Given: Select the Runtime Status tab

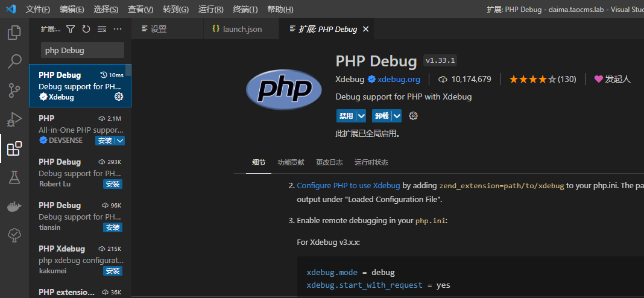Looking at the screenshot, I should (371, 162).
